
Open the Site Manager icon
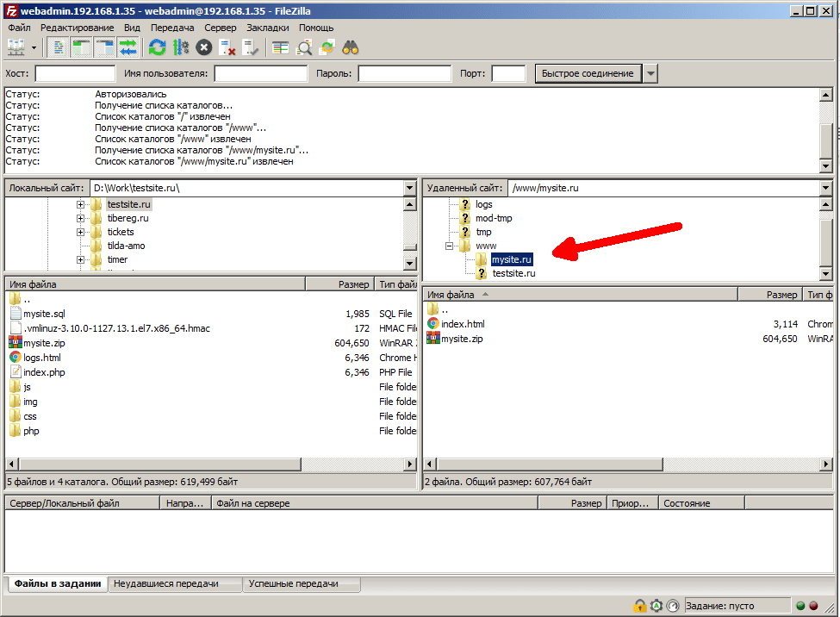click(16, 47)
